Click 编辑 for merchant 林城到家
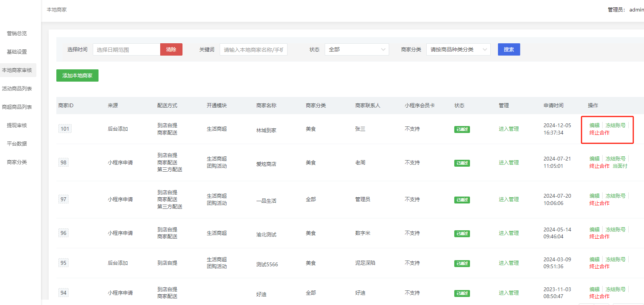 [x=594, y=125]
